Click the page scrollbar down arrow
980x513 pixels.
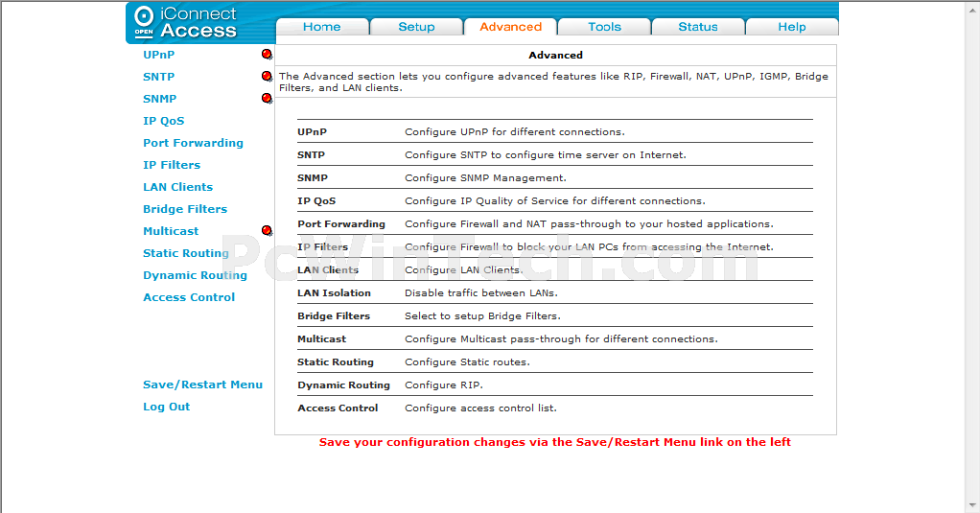(973, 505)
